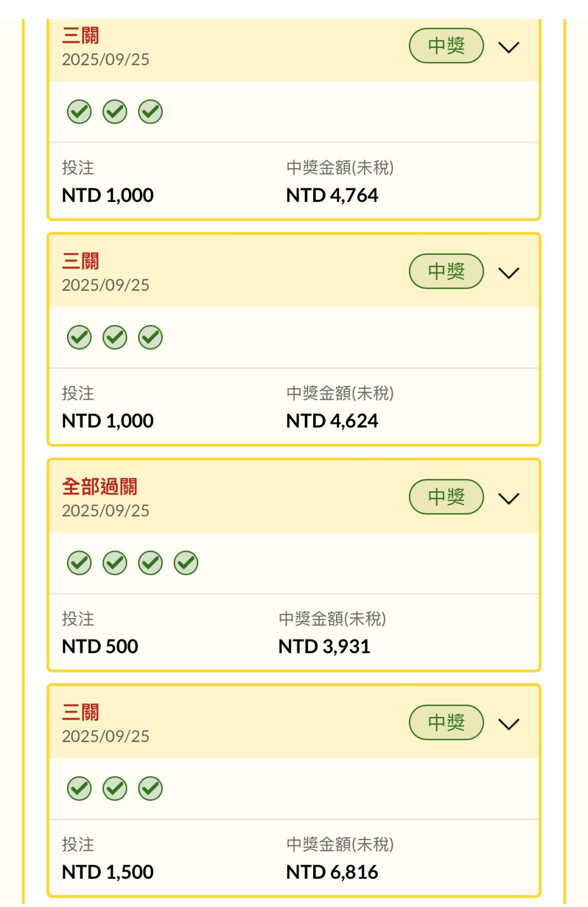This screenshot has width=588, height=907.
Task: Expand the NTD 6,816 bet card chevron
Action: [509, 724]
